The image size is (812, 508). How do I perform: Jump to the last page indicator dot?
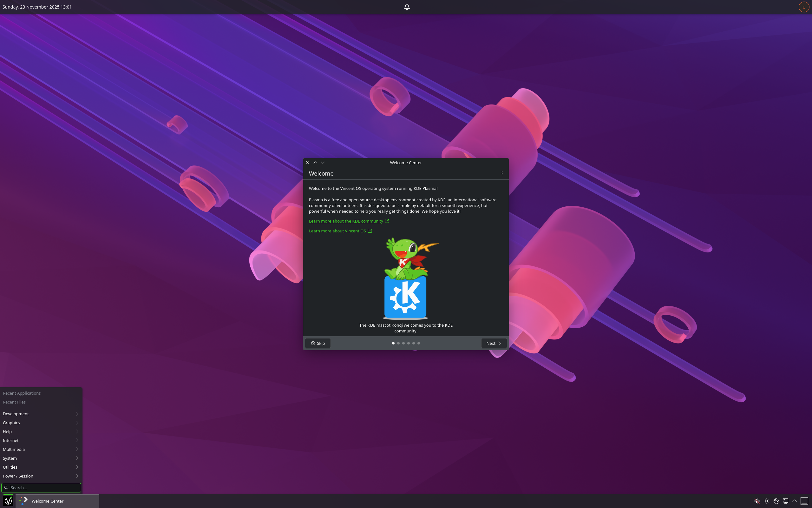click(418, 343)
